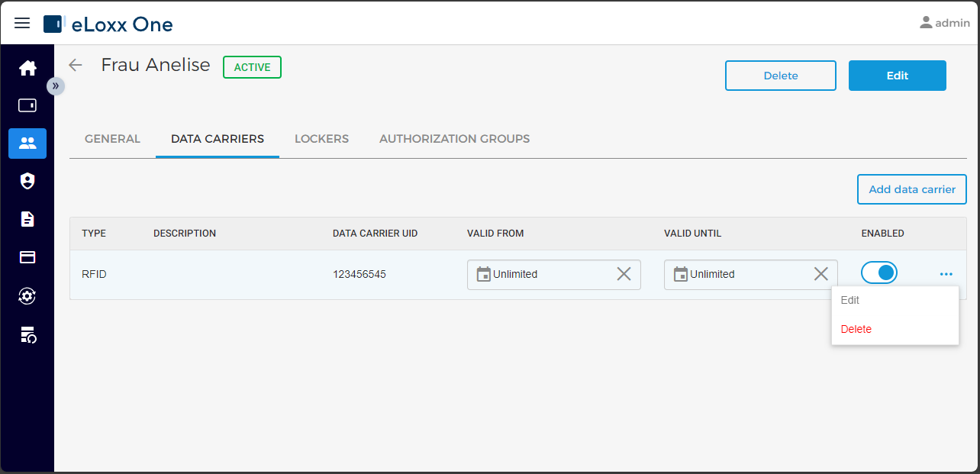Go back with the left arrow
Screen dimensions: 980x474
click(76, 66)
